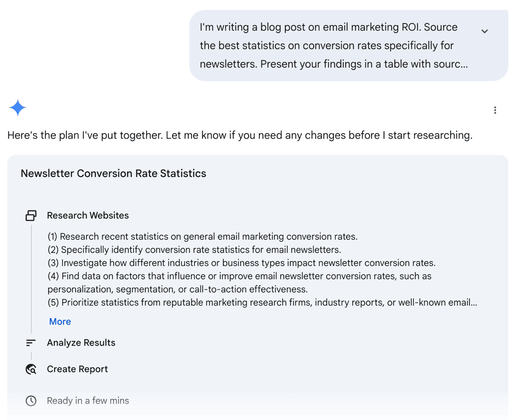Click step four about personalization and segmentation
This screenshot has width=515, height=420.
click(x=239, y=283)
